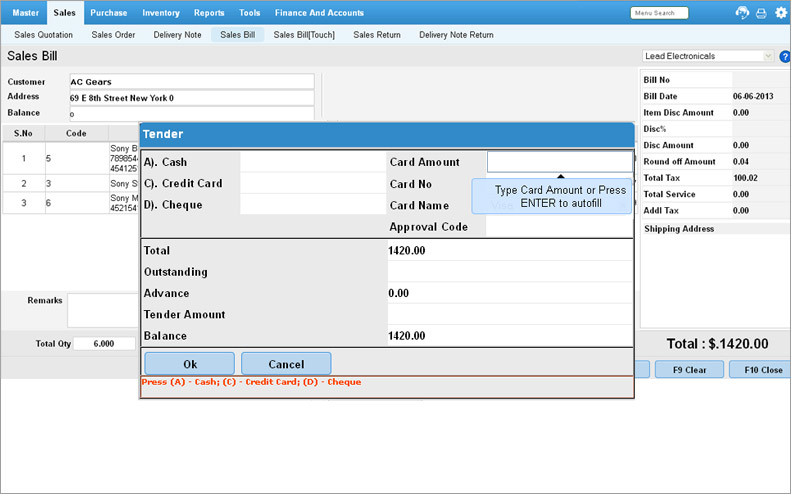This screenshot has width=791, height=494.
Task: Click the Code column header
Action: click(76, 133)
